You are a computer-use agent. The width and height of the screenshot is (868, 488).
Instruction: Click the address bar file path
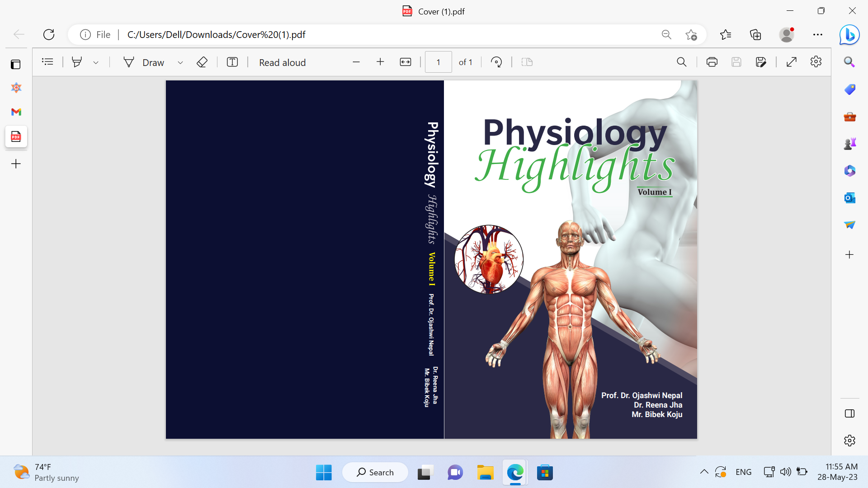point(216,35)
